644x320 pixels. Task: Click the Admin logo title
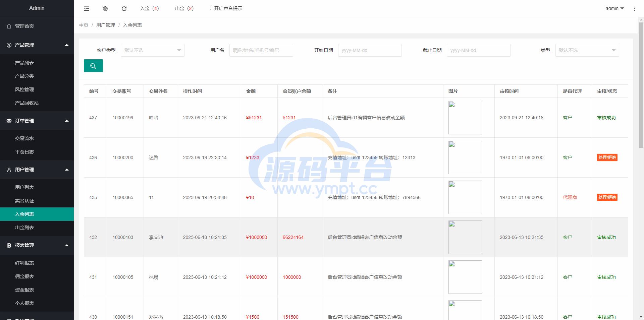point(37,8)
